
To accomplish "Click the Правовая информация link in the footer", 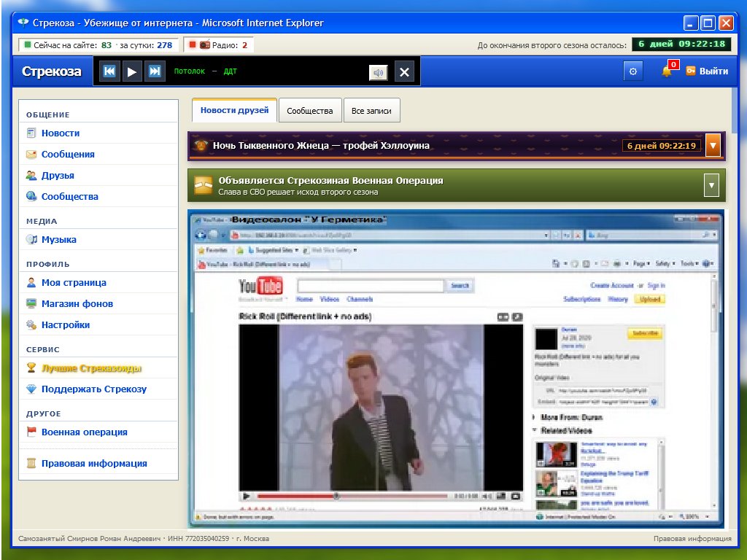I will (692, 539).
